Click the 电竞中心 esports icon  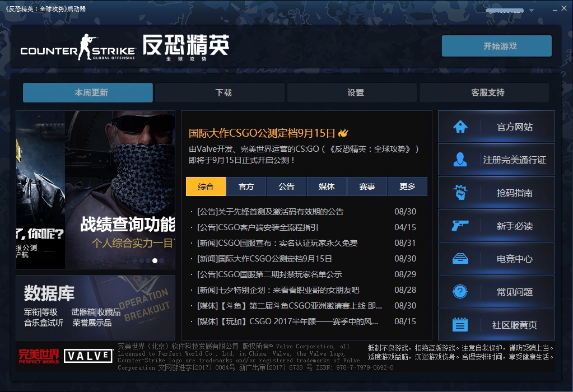(460, 259)
